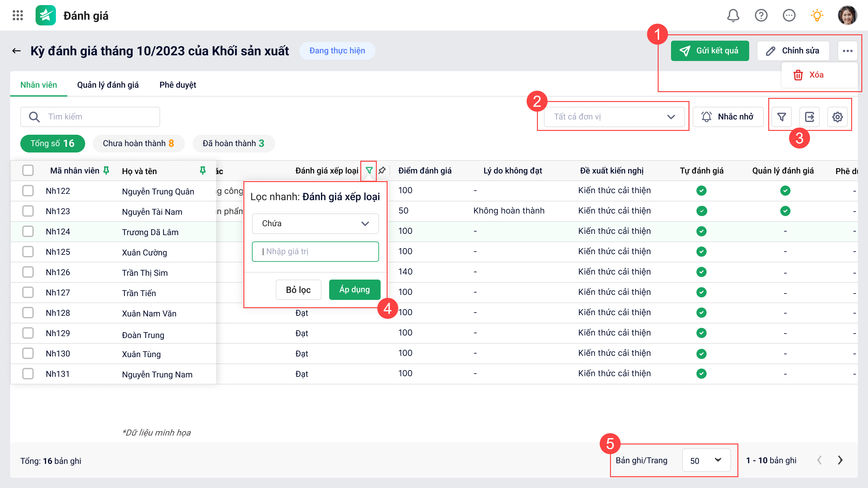Screen dimensions: 868x488
Task: Click the lightbulb tips icon
Action: tap(817, 16)
